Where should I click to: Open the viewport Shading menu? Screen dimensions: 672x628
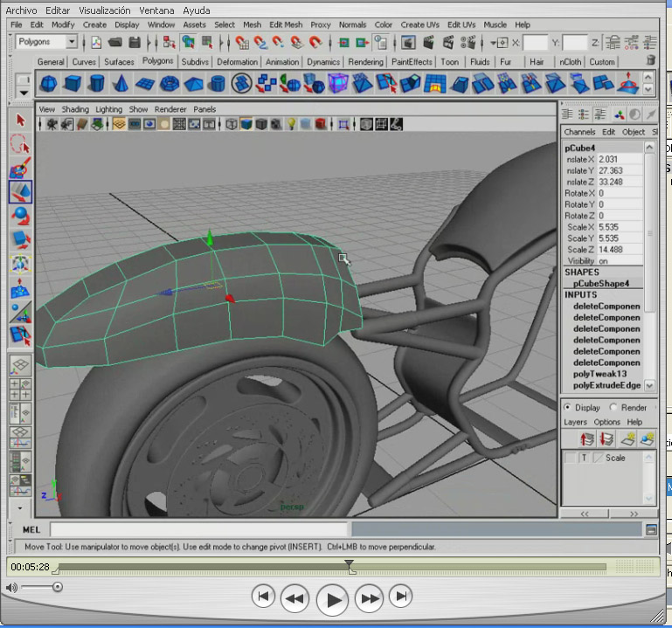tap(75, 109)
